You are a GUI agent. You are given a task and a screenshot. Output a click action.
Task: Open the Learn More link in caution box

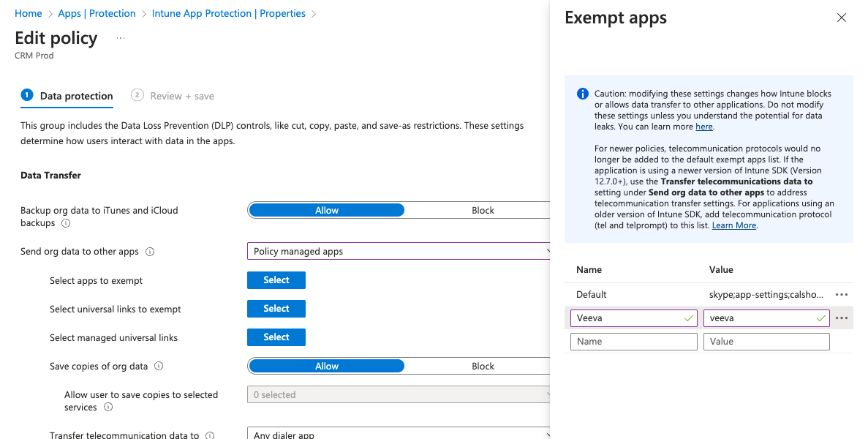tap(734, 225)
